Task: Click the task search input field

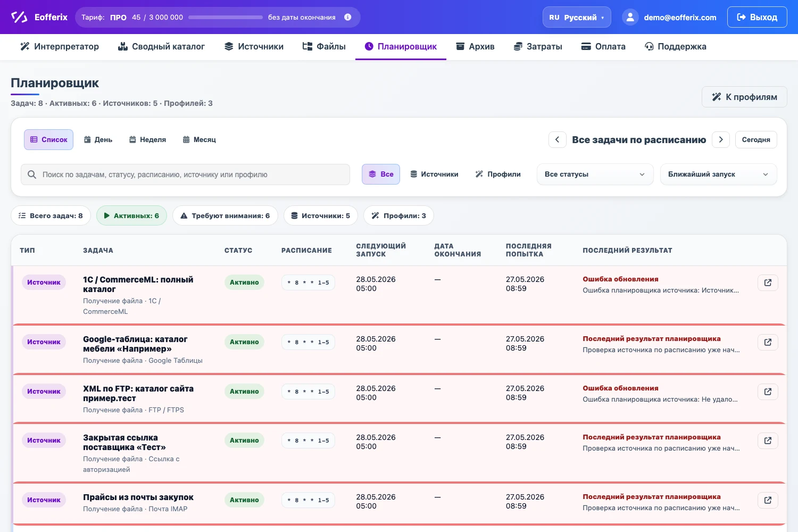Action: (185, 174)
